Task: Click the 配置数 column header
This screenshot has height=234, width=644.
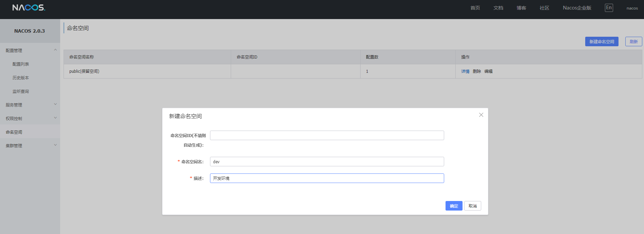Action: [x=408, y=57]
